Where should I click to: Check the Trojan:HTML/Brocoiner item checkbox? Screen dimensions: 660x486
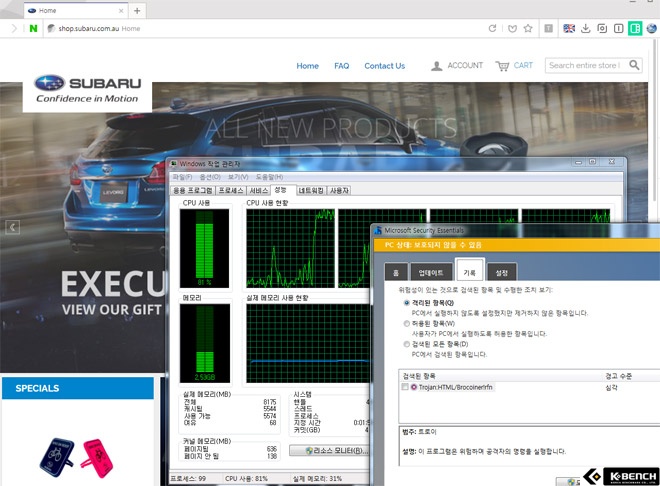coord(405,387)
